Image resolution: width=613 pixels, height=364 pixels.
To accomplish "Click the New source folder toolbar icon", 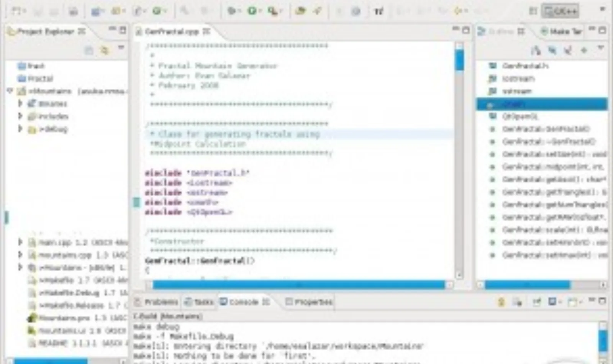I will pos(116,11).
